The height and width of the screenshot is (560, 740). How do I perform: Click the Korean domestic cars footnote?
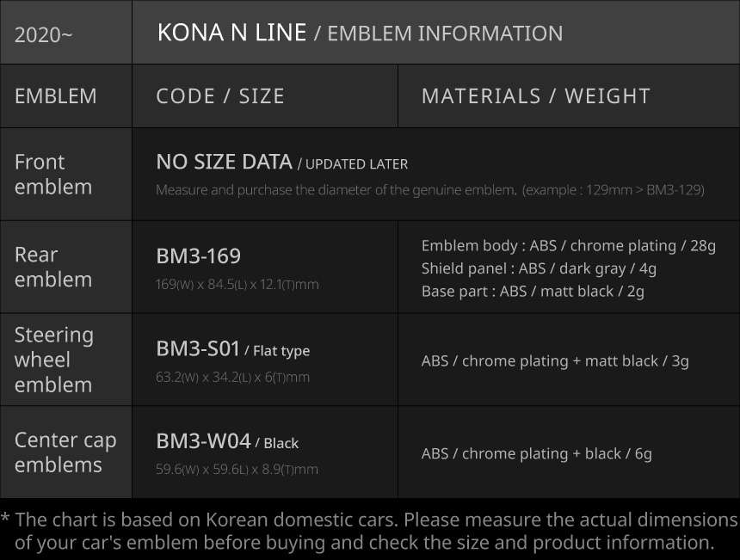tap(370, 531)
